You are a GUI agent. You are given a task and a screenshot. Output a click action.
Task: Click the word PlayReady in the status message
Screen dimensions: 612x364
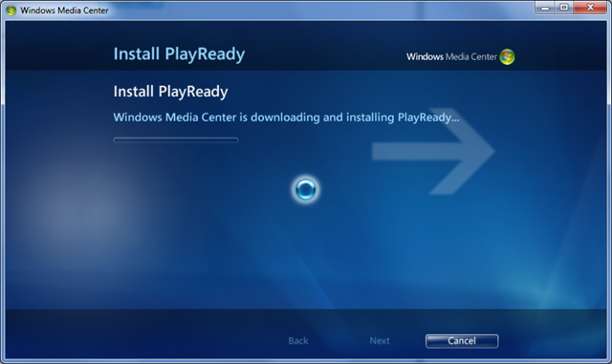click(428, 118)
